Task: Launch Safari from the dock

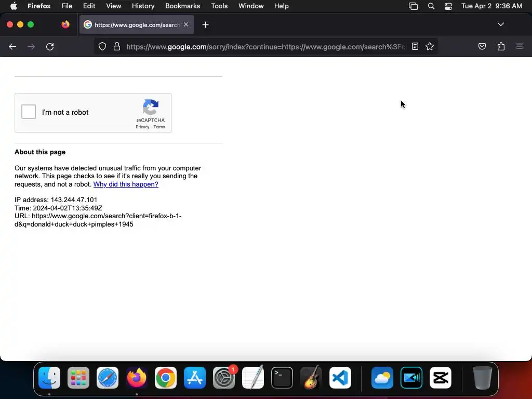Action: point(108,378)
